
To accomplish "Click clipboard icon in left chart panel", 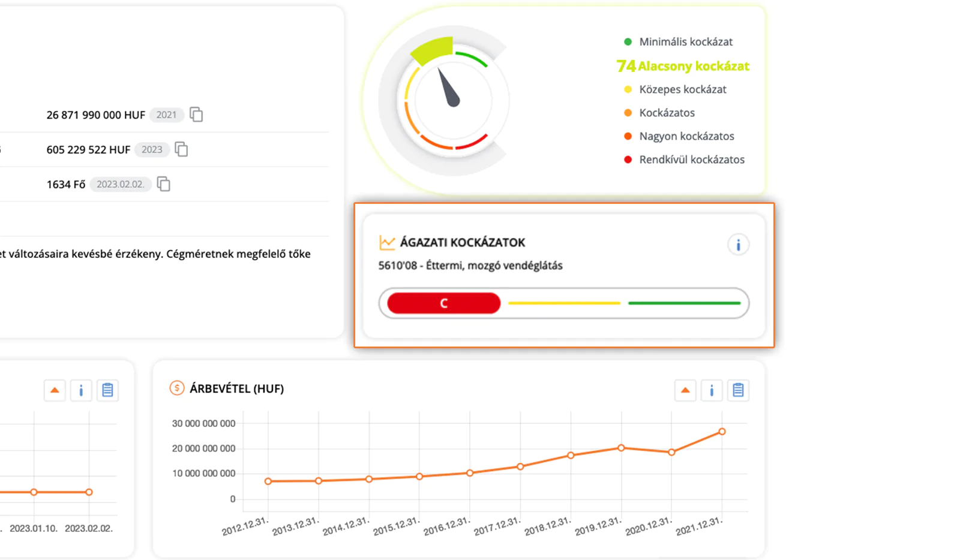I will tap(107, 390).
